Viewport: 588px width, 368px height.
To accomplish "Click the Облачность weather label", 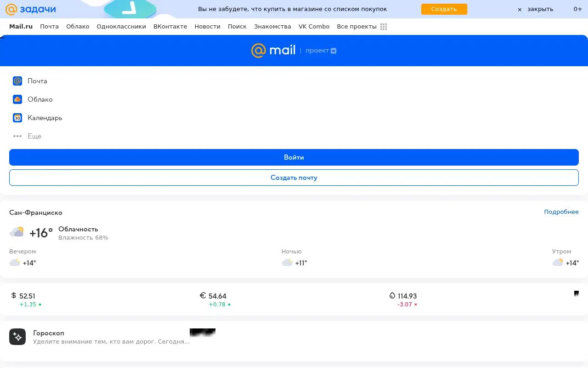I will click(78, 229).
